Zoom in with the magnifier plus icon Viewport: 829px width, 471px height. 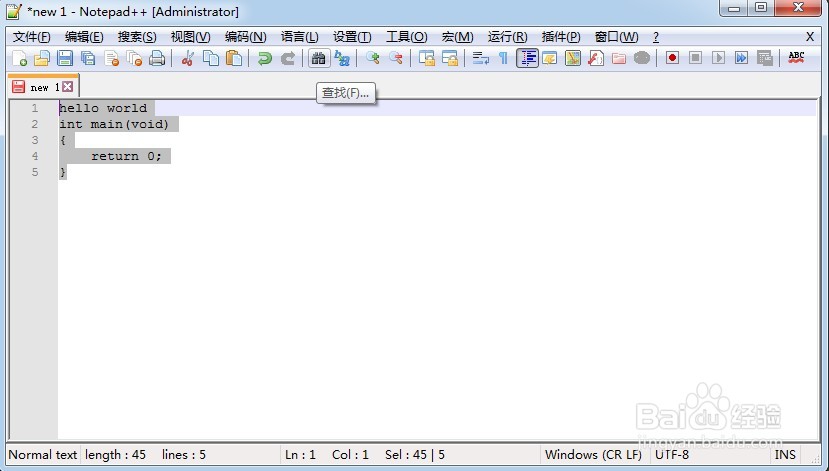coord(373,58)
